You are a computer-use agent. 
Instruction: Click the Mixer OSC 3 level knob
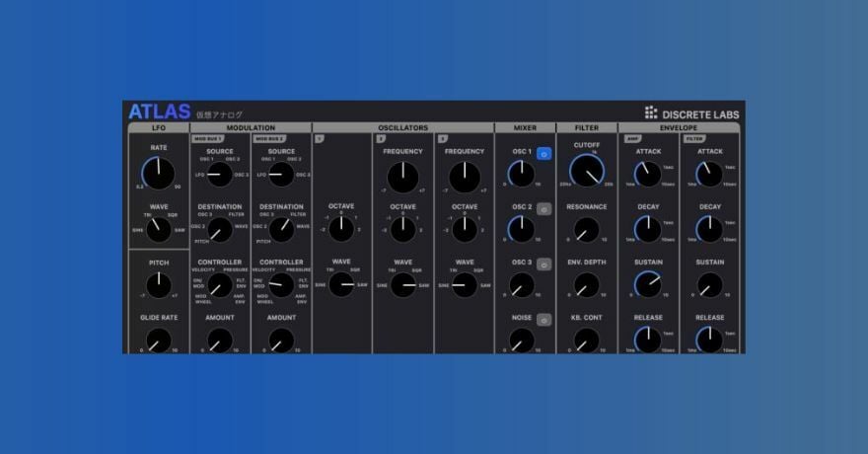[521, 285]
